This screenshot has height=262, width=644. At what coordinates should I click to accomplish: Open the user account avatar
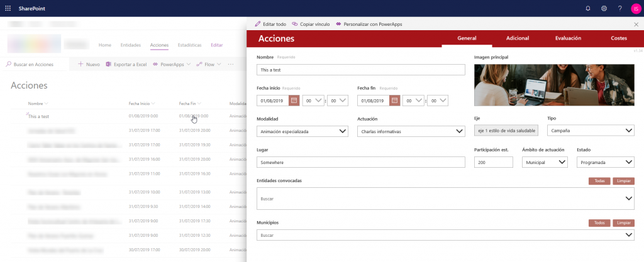[x=635, y=8]
